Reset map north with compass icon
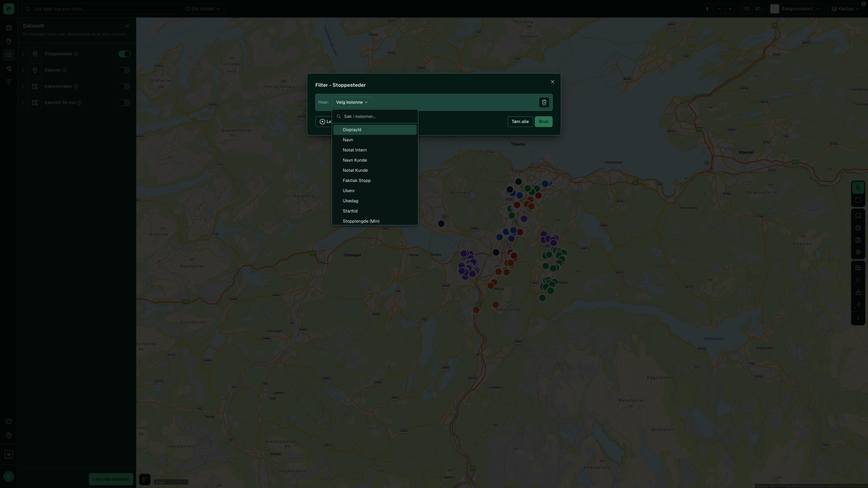868x488 pixels. pos(707,9)
